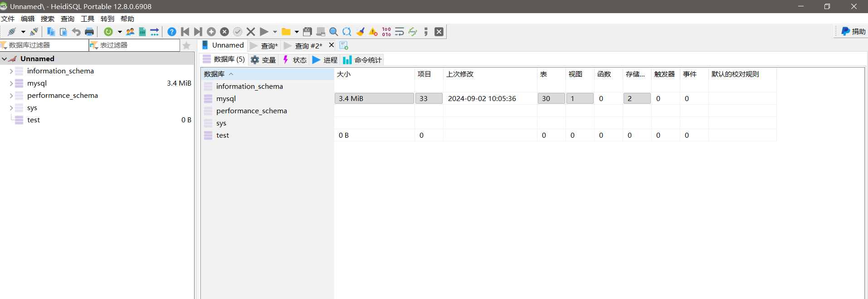Click the broom clear editor icon

click(x=360, y=32)
